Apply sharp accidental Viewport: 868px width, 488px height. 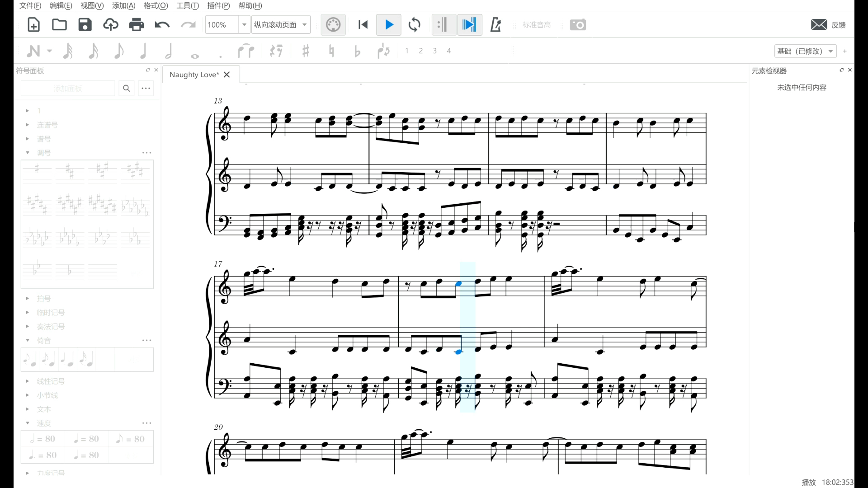(306, 51)
